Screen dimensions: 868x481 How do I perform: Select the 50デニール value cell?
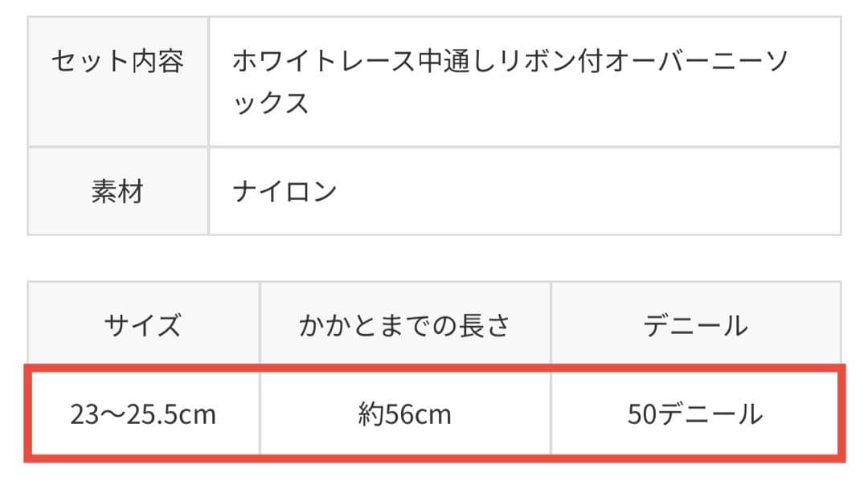(x=695, y=414)
